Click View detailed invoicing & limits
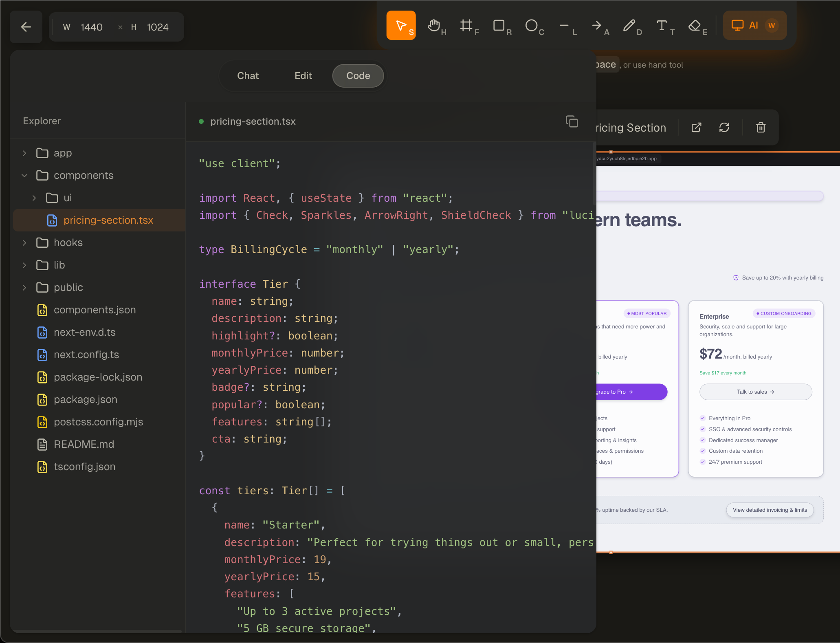This screenshot has height=643, width=840. tap(770, 510)
